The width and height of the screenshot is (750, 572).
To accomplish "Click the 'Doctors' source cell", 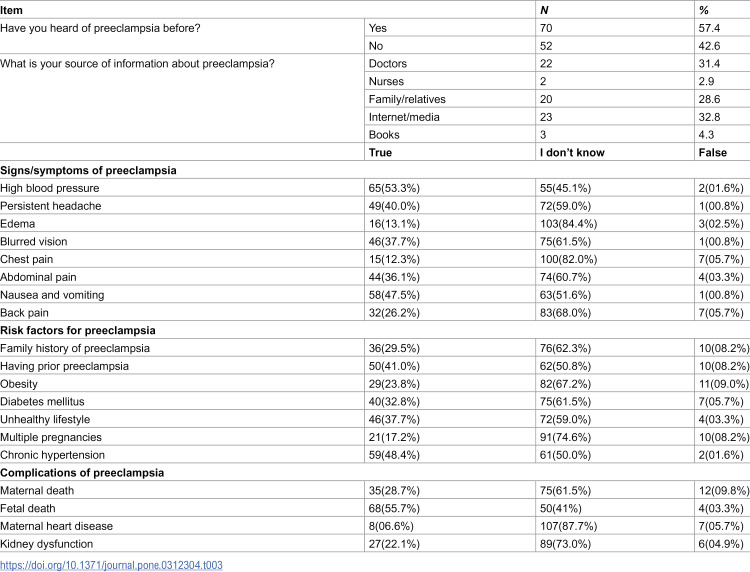I will (388, 64).
